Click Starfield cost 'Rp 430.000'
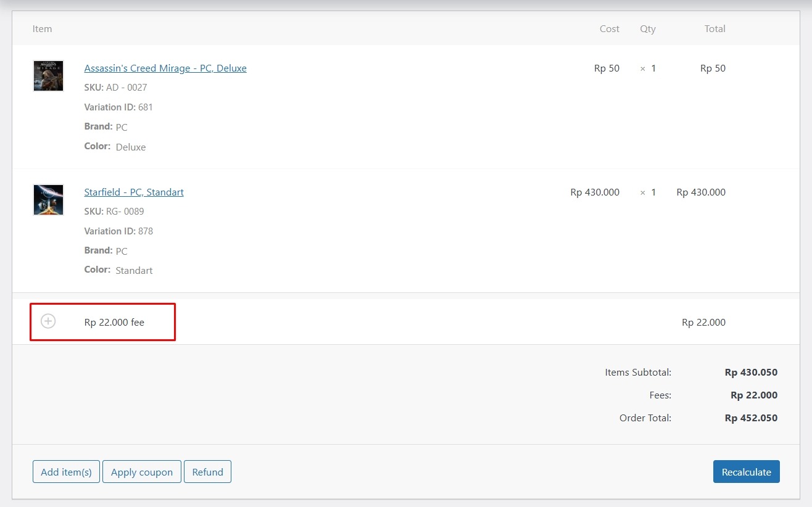 pyautogui.click(x=595, y=192)
